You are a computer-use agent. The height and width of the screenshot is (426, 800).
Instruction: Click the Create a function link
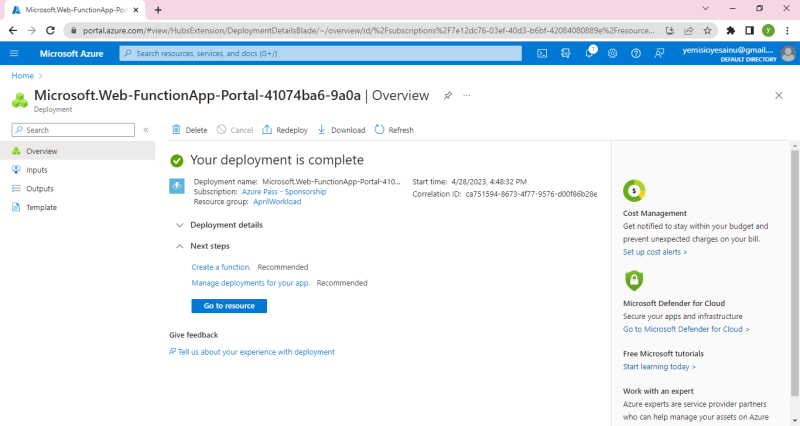pos(221,267)
